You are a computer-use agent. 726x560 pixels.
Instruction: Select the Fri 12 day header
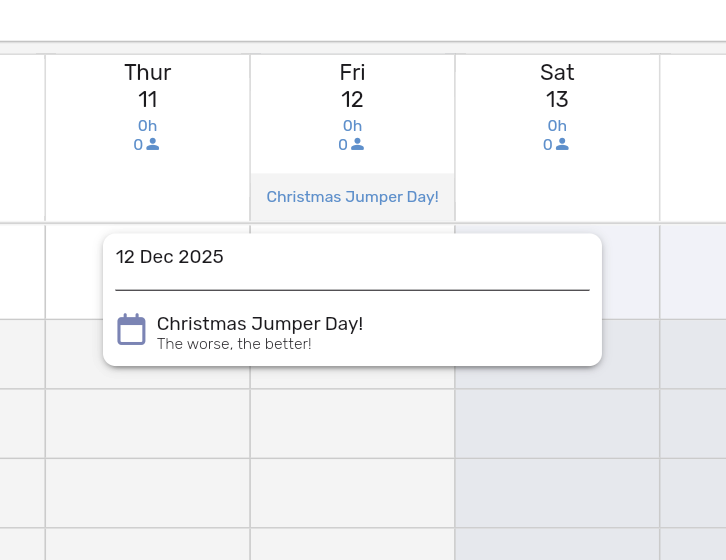[x=352, y=85]
